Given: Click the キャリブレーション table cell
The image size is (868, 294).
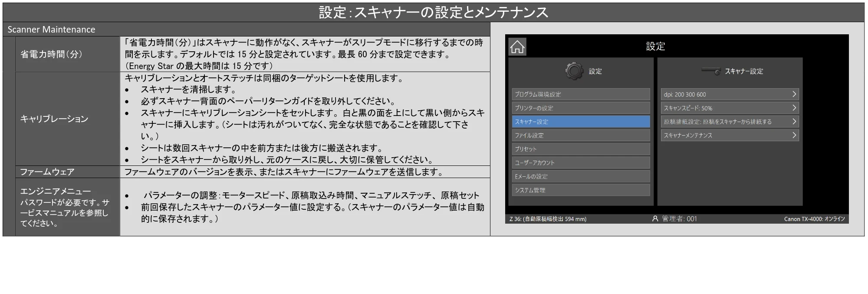Looking at the screenshot, I should (68, 119).
